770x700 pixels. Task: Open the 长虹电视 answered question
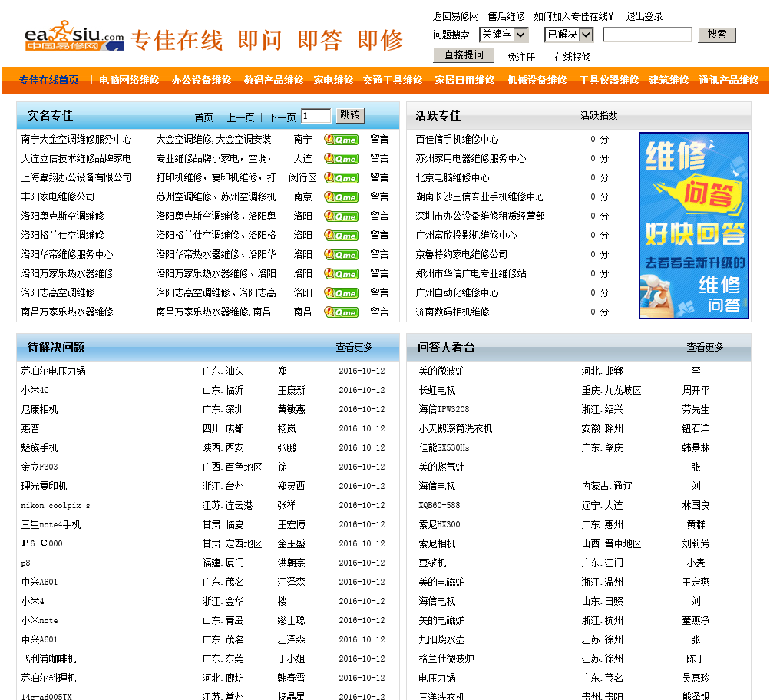pyautogui.click(x=437, y=390)
